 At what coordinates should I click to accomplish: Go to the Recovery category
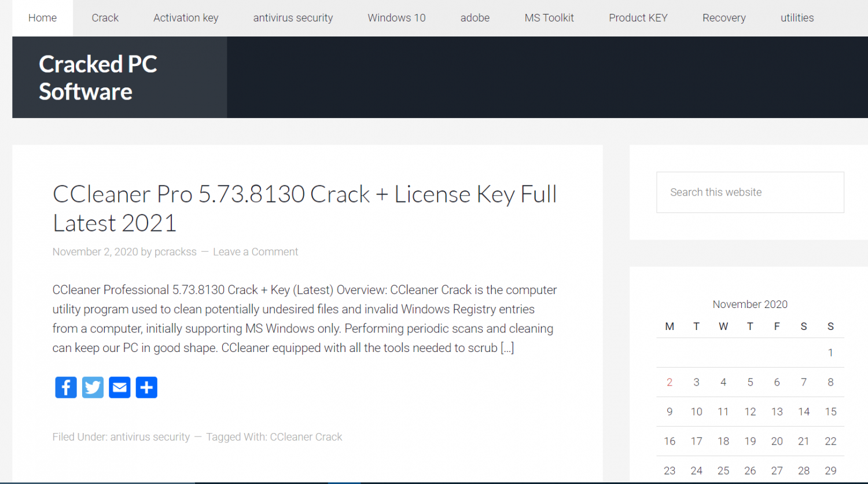coord(724,18)
